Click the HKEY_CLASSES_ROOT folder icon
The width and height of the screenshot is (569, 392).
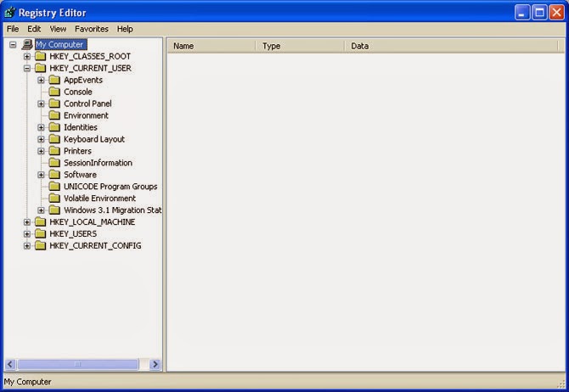[40, 57]
